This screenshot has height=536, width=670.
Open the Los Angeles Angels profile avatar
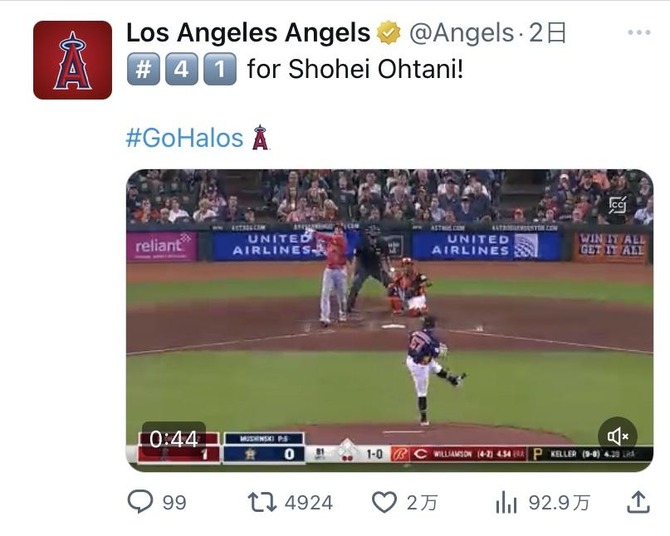[72, 60]
